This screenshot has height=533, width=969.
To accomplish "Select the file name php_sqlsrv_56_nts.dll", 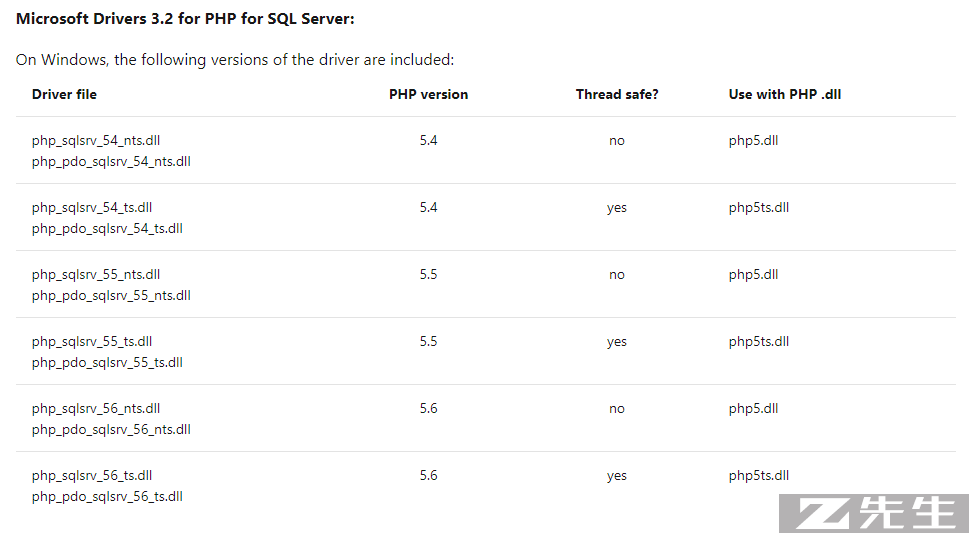I will point(96,409).
